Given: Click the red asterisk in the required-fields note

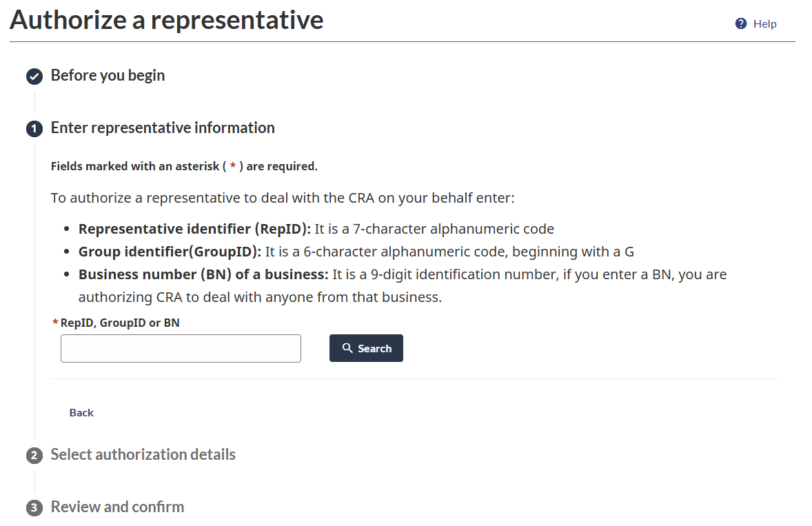Looking at the screenshot, I should click(x=233, y=167).
